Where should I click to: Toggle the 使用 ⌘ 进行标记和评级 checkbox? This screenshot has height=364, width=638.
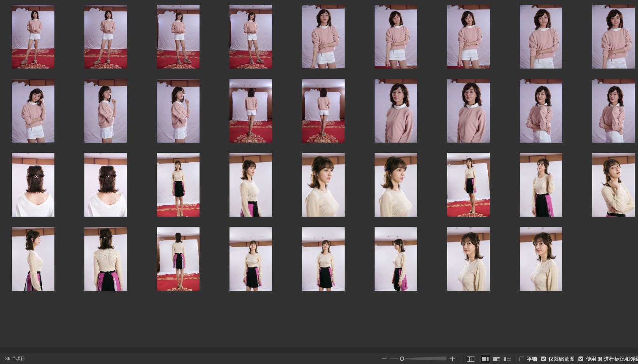click(581, 359)
